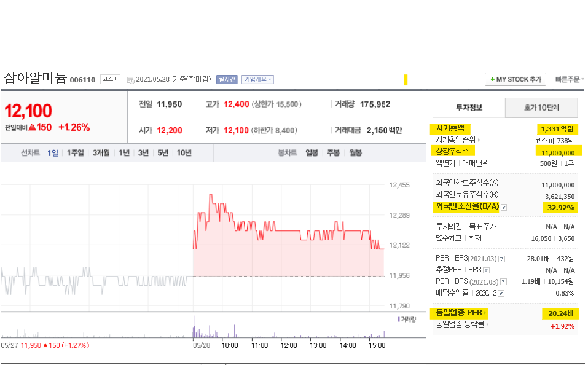The width and height of the screenshot is (588, 365).
Task: Click the 외국인보유주식수 value 3,621,350
Action: (560, 197)
